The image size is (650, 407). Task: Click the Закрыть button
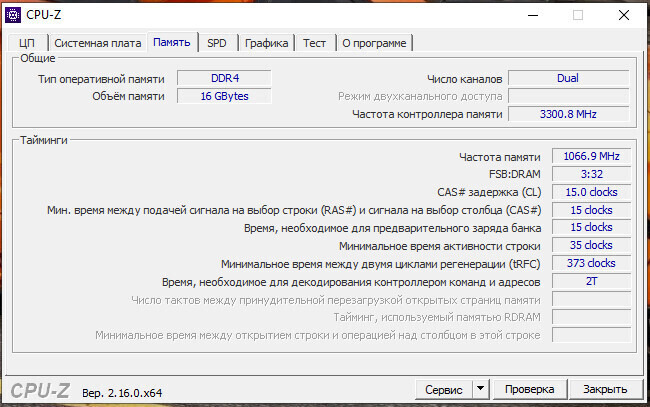[x=605, y=389]
